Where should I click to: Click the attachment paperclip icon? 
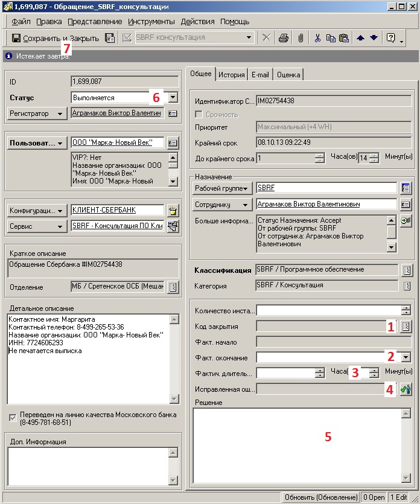[301, 38]
